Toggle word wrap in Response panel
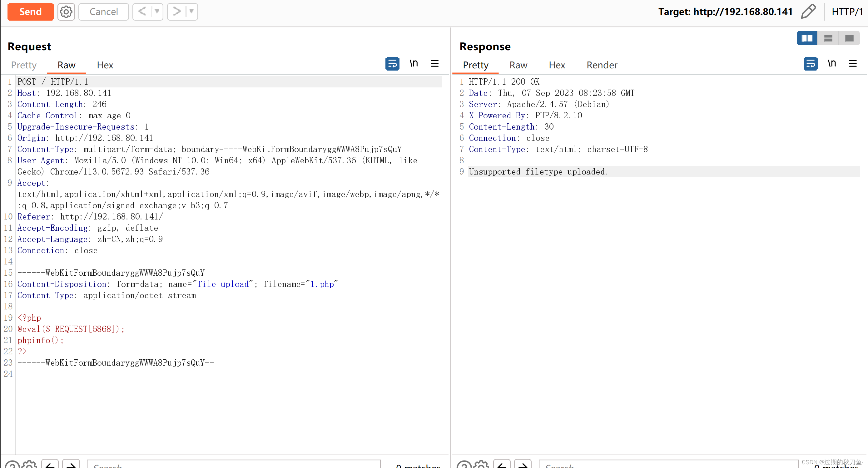This screenshot has height=468, width=868. [811, 64]
